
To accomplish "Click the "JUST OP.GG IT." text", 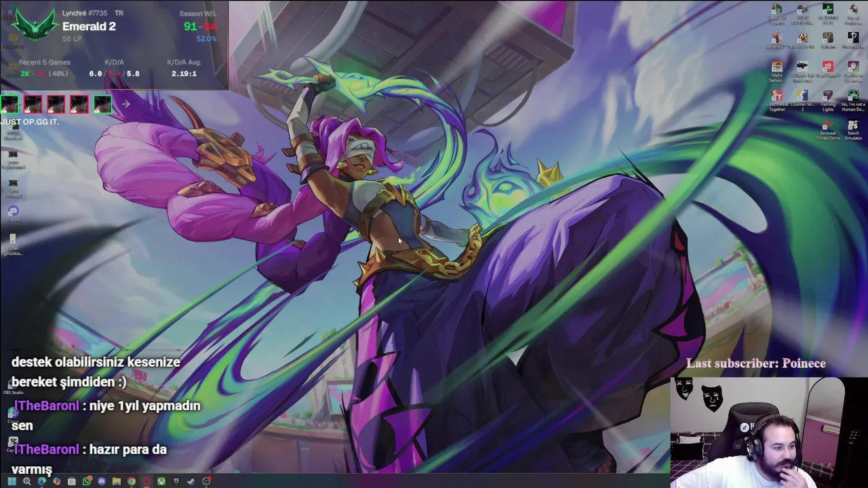I will tap(30, 121).
